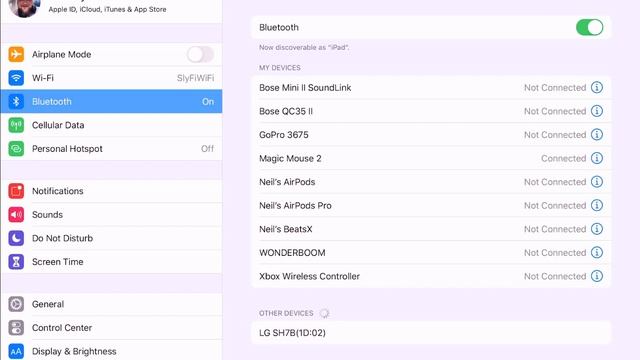Click the Sounds speaker icon
Screen dimensions: 640x360
click(x=16, y=215)
